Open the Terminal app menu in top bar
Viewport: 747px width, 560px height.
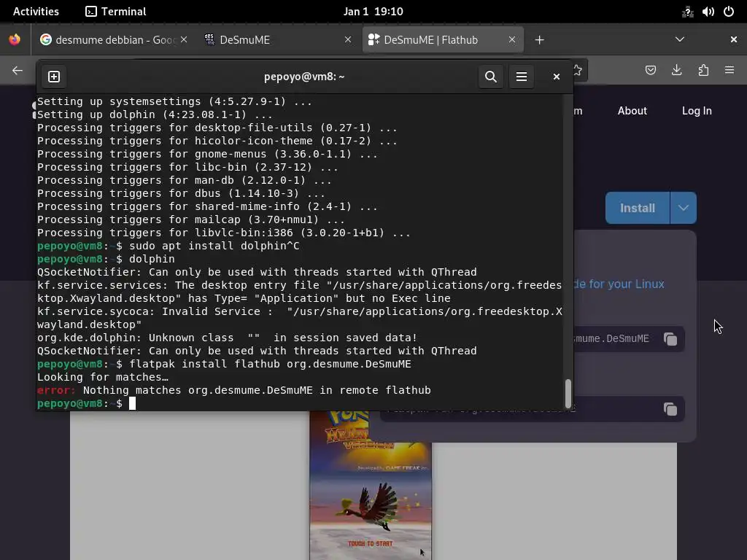coord(116,12)
